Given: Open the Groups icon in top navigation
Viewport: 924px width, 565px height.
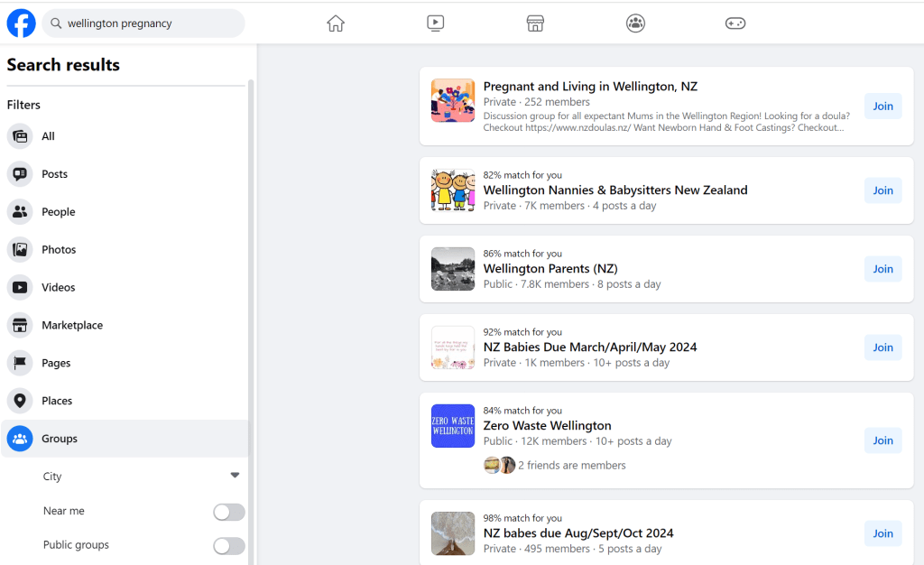Looking at the screenshot, I should pyautogui.click(x=635, y=23).
